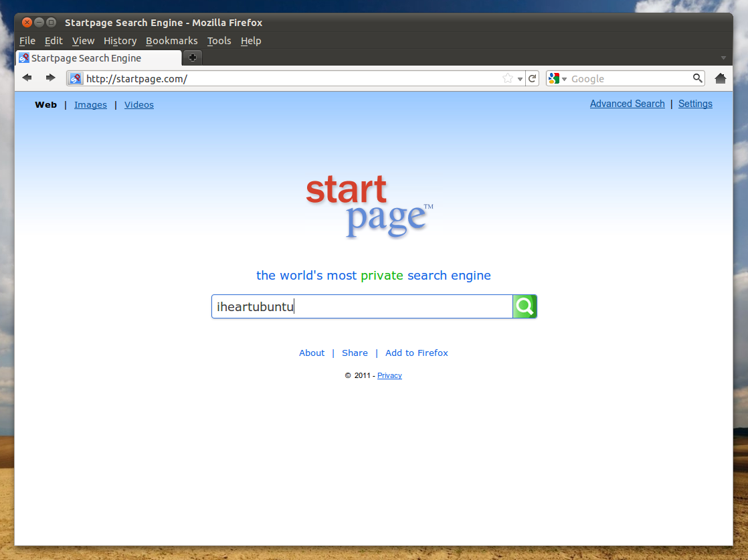Go to the Firefox home page
The image size is (748, 560).
tap(721, 78)
